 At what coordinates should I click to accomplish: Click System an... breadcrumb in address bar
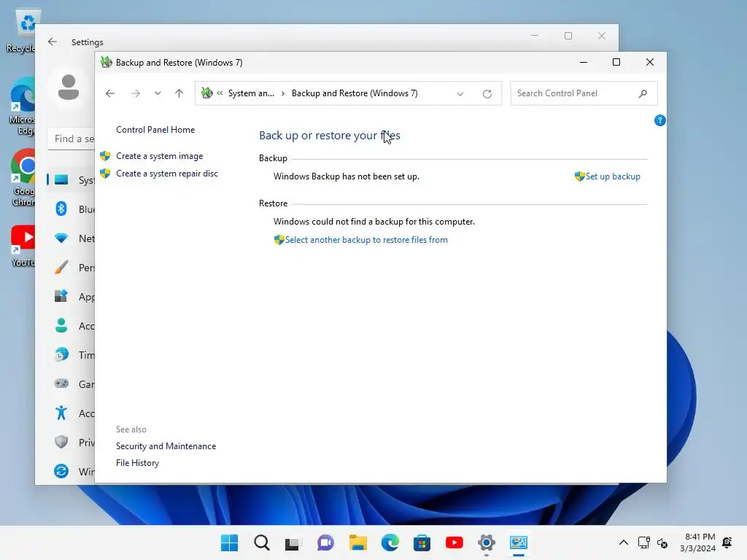tap(251, 93)
